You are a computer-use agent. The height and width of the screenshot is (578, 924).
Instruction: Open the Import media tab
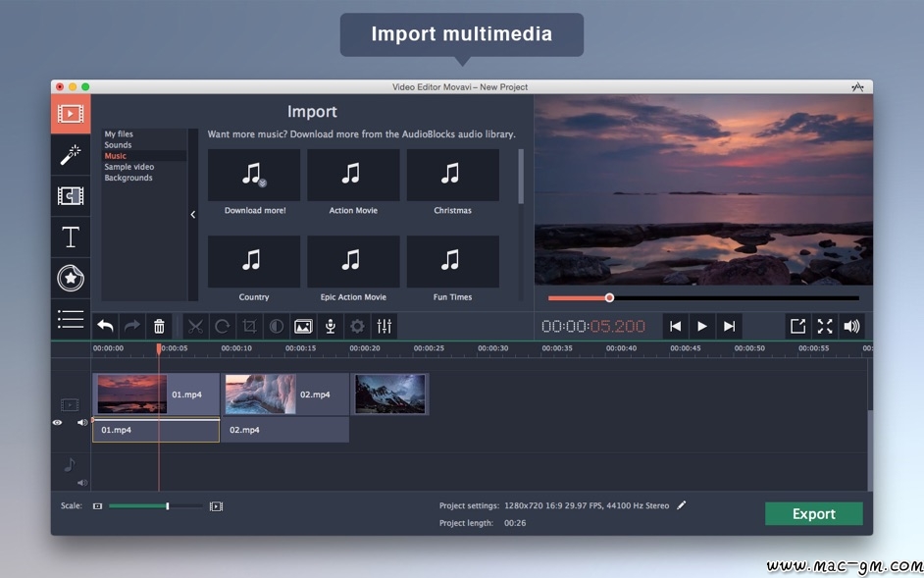pos(71,114)
